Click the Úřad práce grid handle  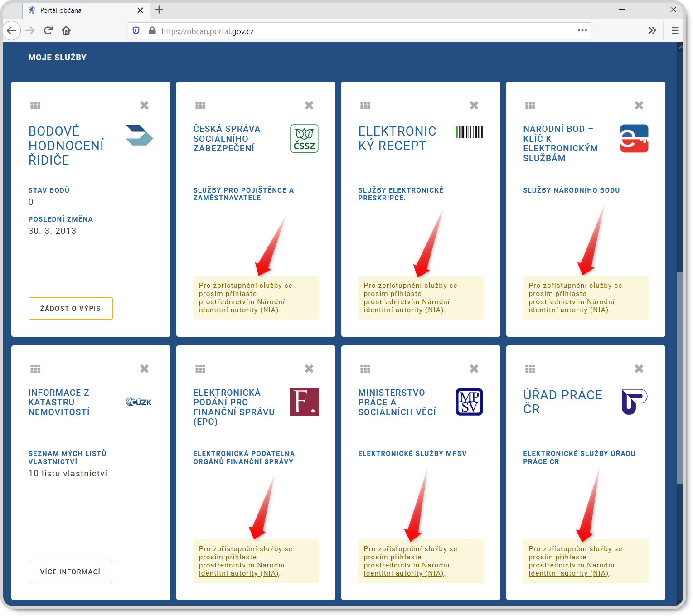(530, 369)
